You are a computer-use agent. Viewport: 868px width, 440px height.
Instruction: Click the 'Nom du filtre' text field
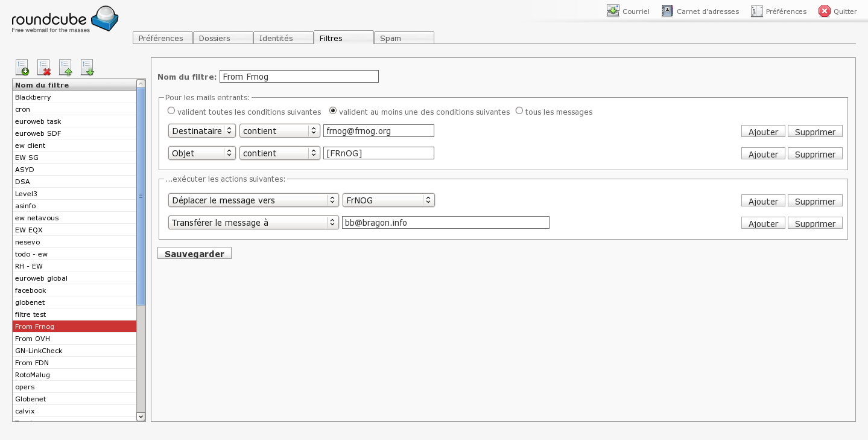299,77
